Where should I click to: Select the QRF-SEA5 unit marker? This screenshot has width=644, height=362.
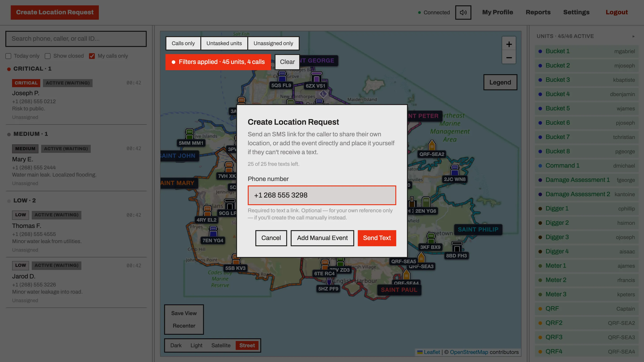(x=403, y=261)
